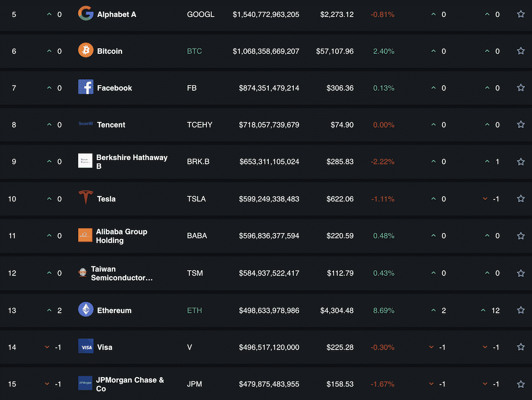Click the Taiwan Semiconductor name link

coord(121,273)
